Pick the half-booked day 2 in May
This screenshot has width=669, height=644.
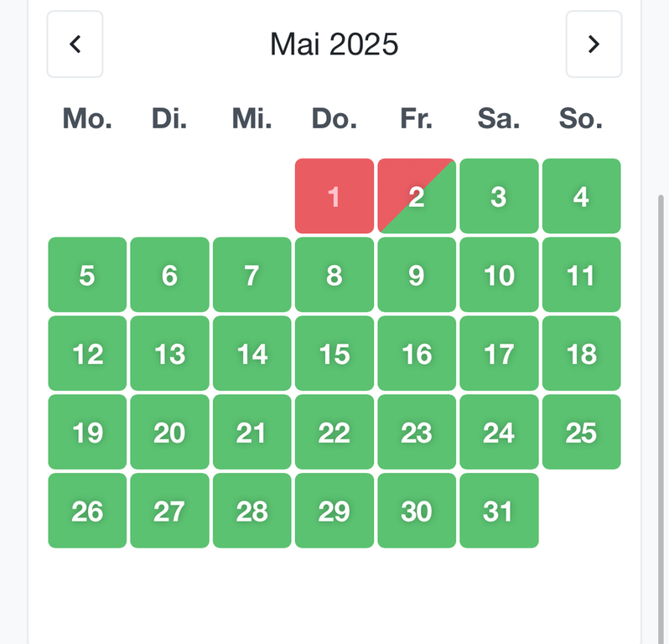click(x=417, y=196)
